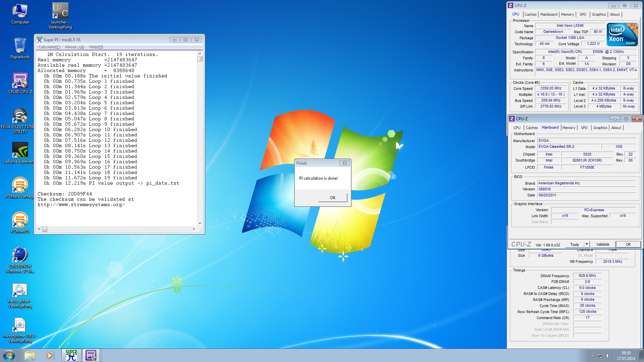Viewport: 644px width, 362px height.
Task: Open the hexus_pifast Verknüpfung shortcut
Action: (x=20, y=296)
